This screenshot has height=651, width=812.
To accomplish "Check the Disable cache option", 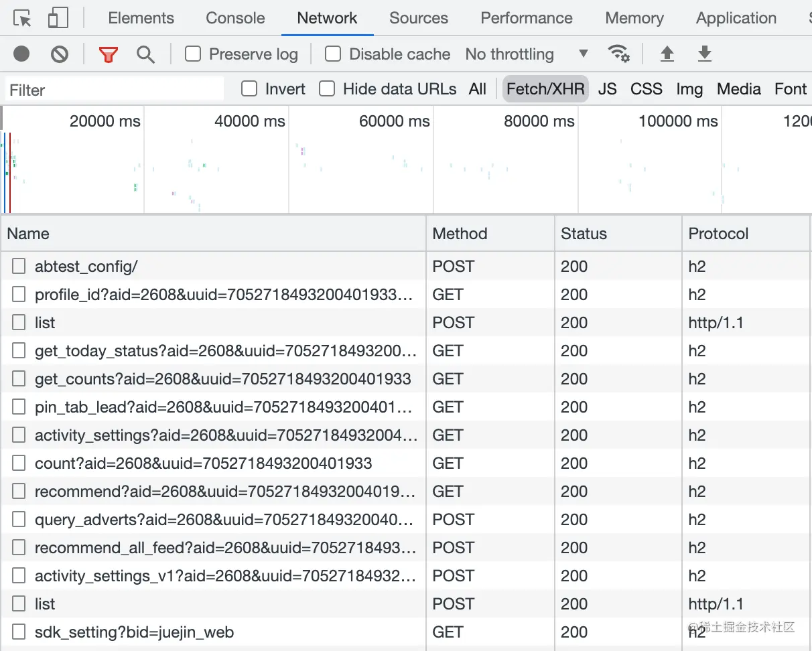I will 333,54.
